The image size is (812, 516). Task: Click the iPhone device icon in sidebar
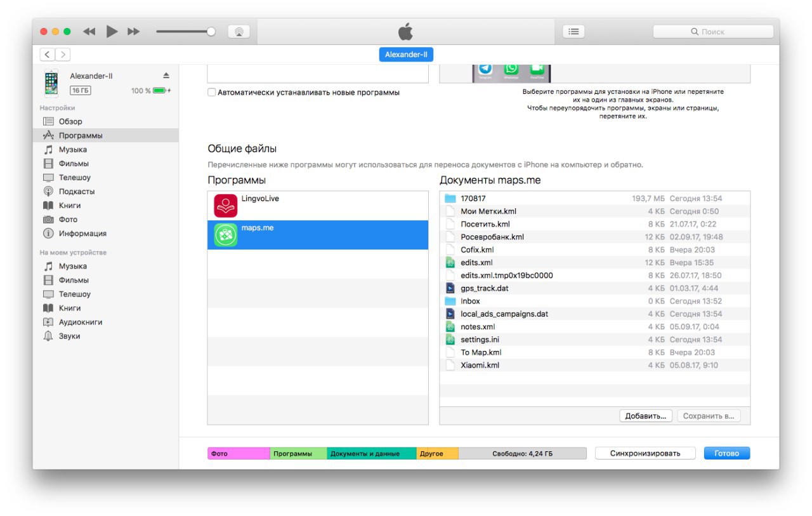coord(51,83)
